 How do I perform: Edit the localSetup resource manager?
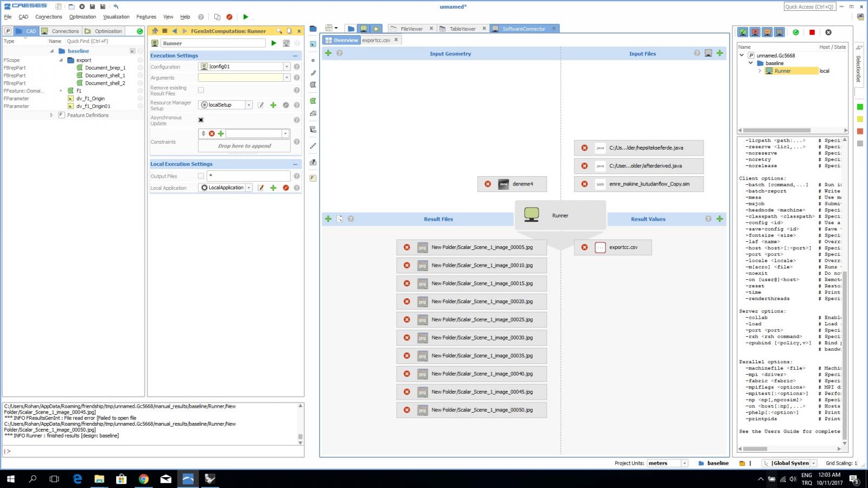261,105
